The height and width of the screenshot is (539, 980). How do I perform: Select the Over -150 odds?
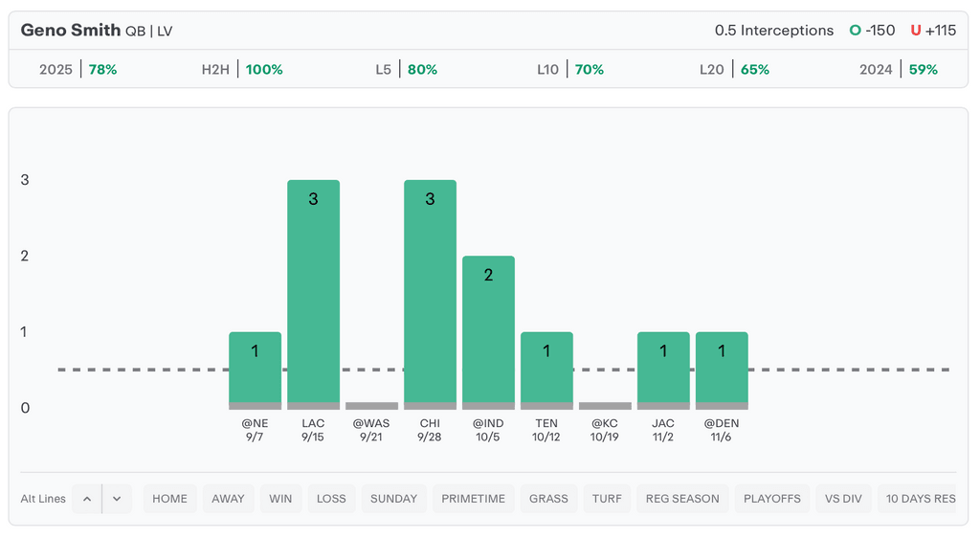click(x=872, y=31)
